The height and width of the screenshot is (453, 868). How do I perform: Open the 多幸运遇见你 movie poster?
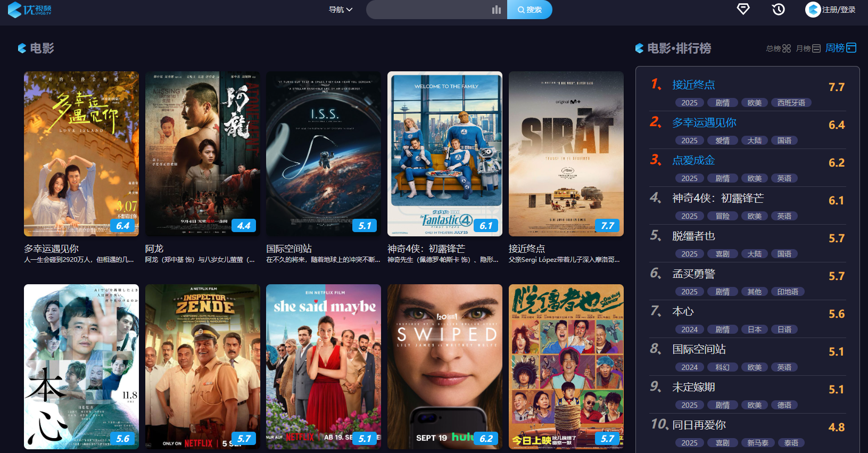[81, 154]
